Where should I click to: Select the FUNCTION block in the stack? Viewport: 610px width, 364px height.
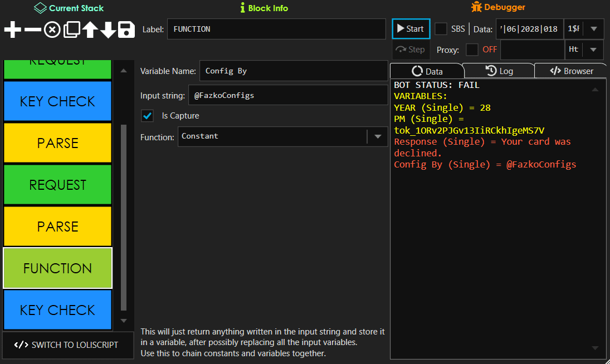(57, 268)
